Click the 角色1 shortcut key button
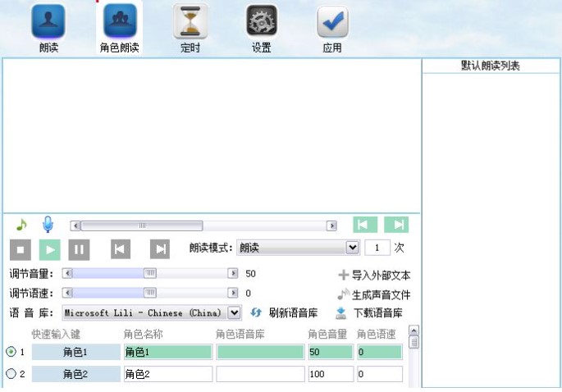562x392 pixels. pos(75,352)
